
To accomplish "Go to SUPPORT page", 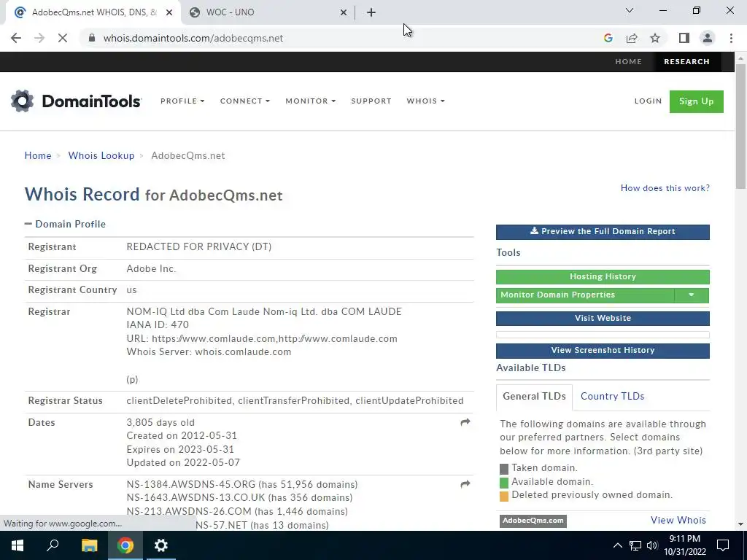I will tap(371, 101).
